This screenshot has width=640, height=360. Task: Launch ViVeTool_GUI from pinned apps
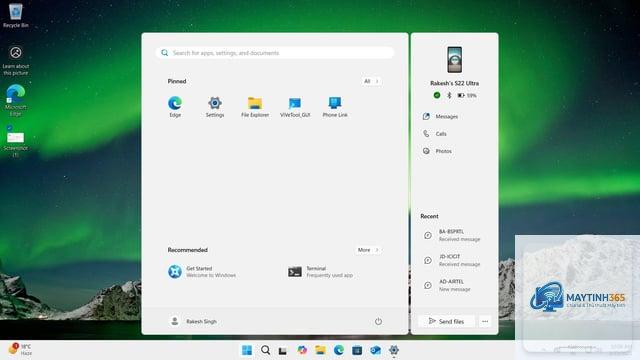click(295, 107)
